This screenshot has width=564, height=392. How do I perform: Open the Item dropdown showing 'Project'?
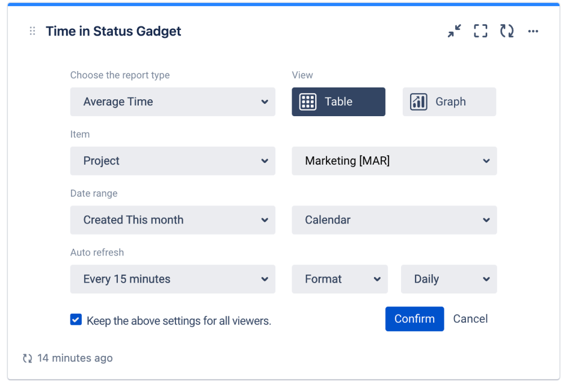point(173,161)
